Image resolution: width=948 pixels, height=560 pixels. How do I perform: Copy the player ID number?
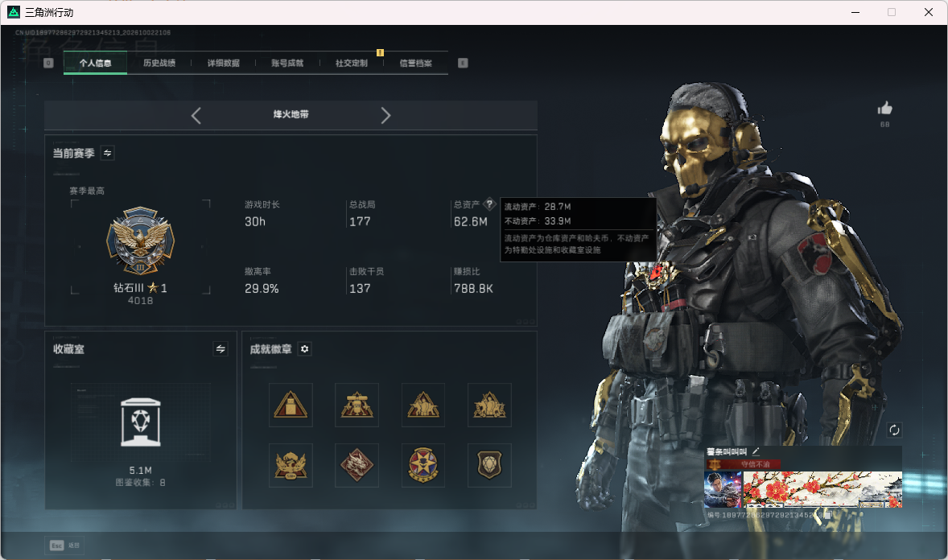pos(827,515)
